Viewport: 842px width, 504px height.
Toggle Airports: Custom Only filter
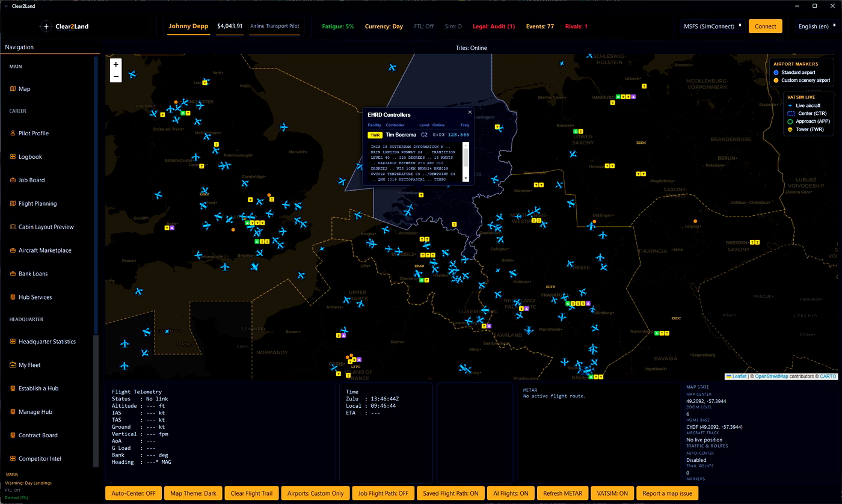(x=315, y=493)
